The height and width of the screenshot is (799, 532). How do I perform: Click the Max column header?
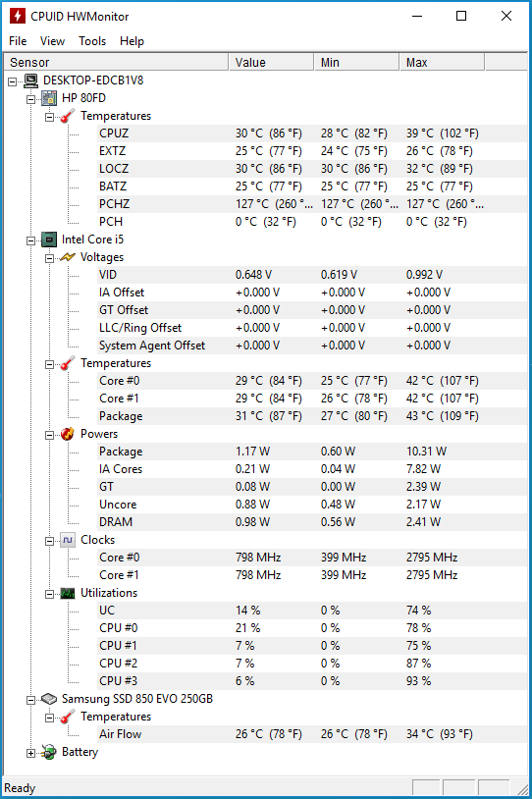pos(442,62)
